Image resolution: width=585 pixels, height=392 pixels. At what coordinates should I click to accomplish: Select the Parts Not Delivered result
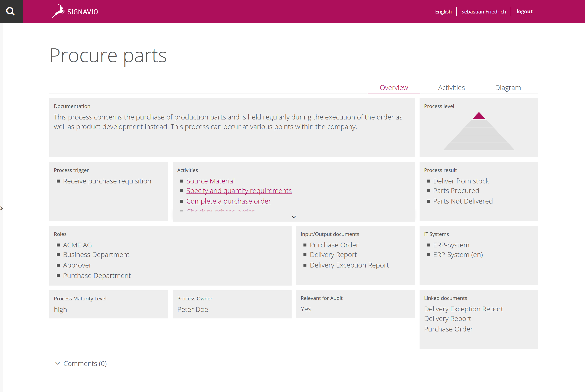pos(463,201)
